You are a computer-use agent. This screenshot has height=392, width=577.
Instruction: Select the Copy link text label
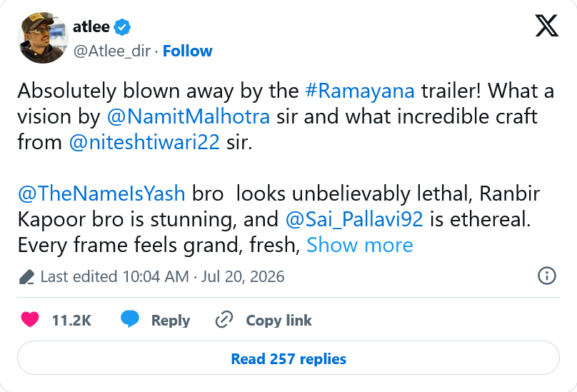pos(279,320)
